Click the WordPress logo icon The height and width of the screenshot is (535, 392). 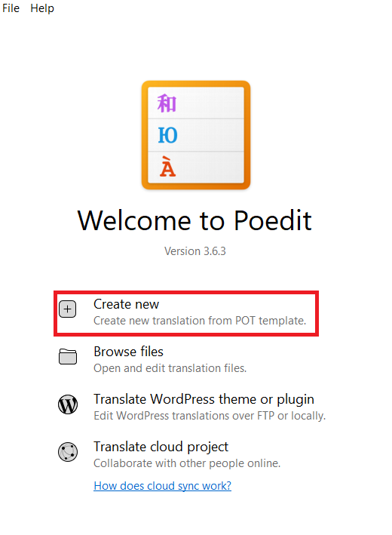(68, 404)
